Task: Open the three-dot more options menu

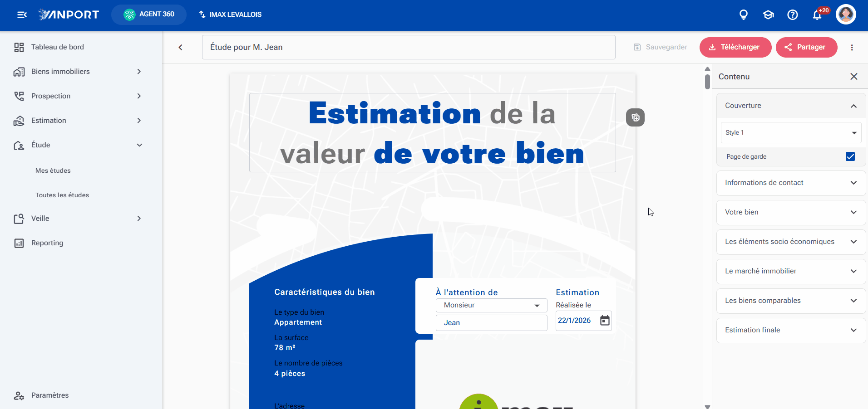Action: 852,47
